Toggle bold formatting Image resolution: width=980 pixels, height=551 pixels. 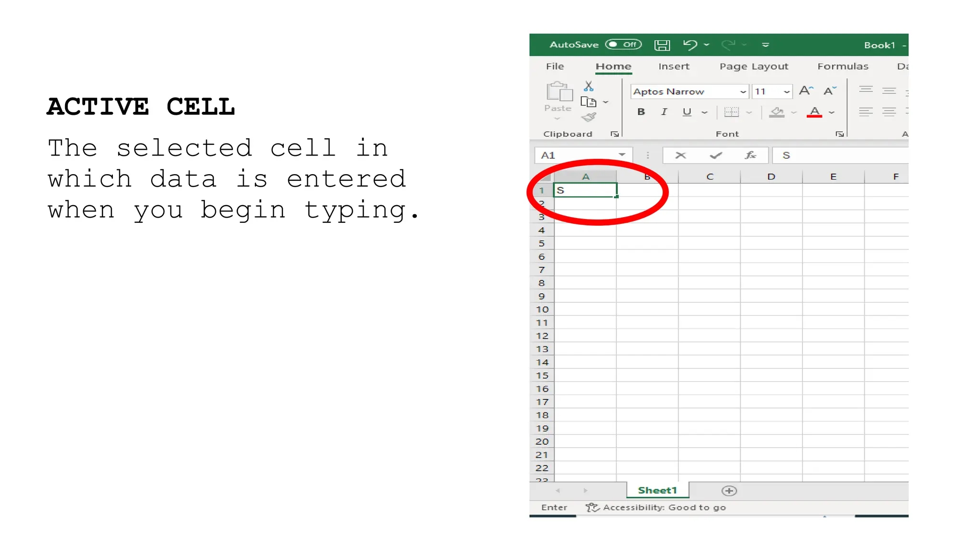[641, 112]
